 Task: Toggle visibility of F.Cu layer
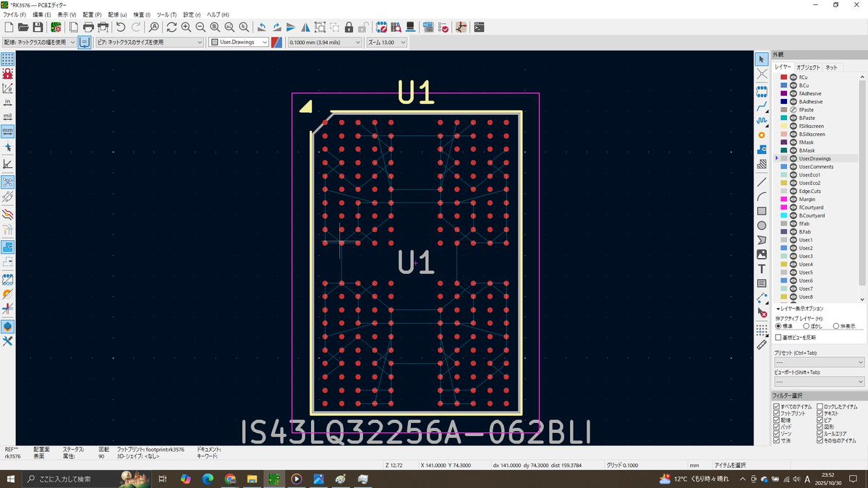(793, 77)
